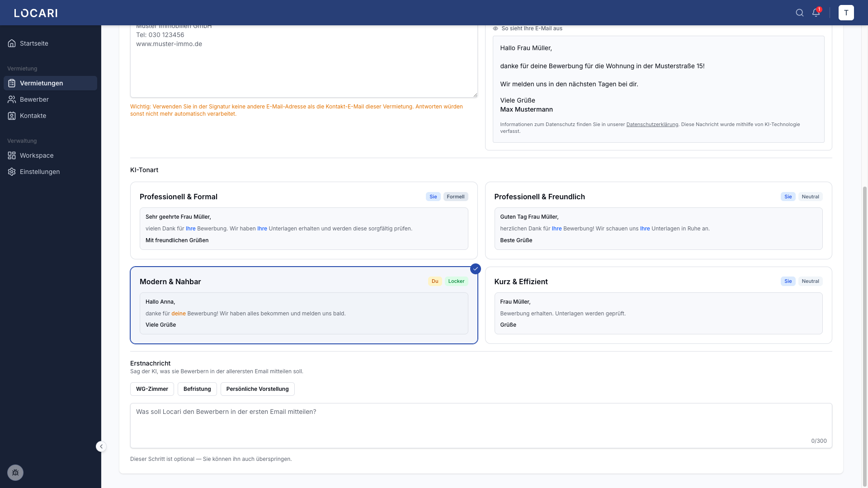The width and height of the screenshot is (868, 488).
Task: Collapse the sidebar with chevron button
Action: [x=101, y=446]
